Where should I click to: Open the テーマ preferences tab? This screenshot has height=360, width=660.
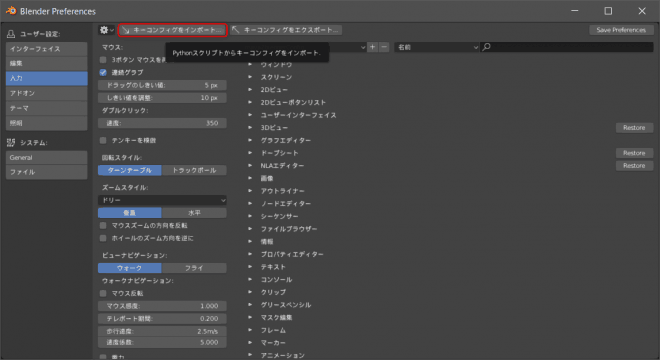pos(47,108)
